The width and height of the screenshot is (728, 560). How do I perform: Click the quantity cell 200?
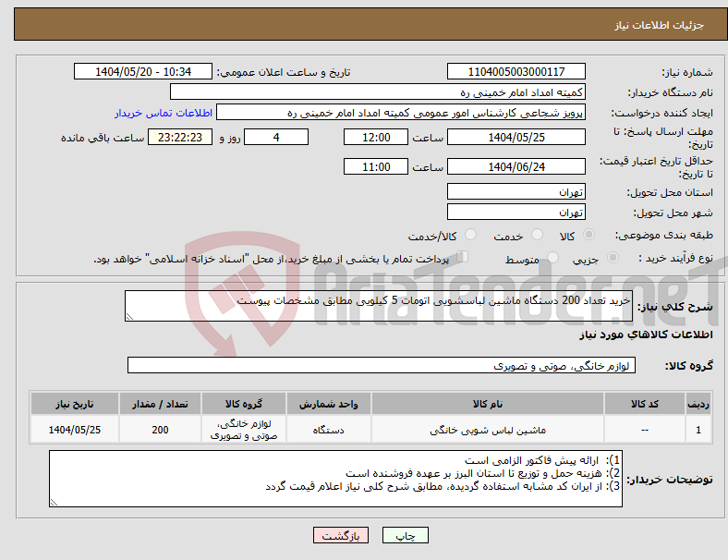pos(160,430)
